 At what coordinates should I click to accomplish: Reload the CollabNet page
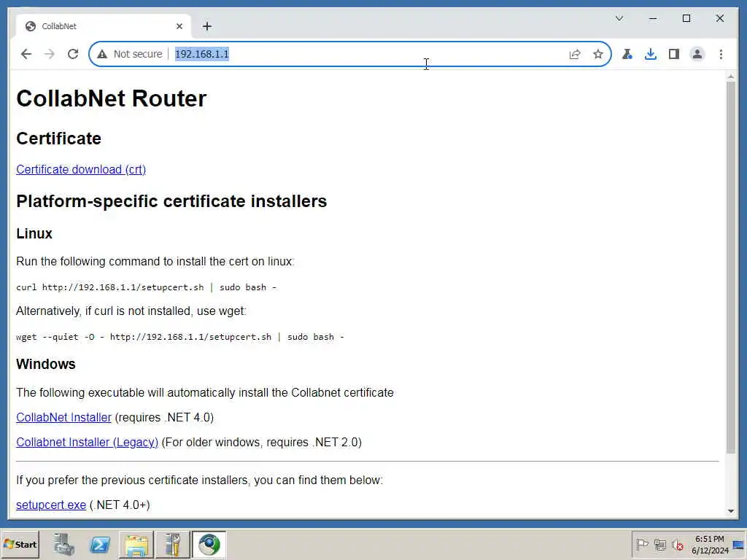73,54
